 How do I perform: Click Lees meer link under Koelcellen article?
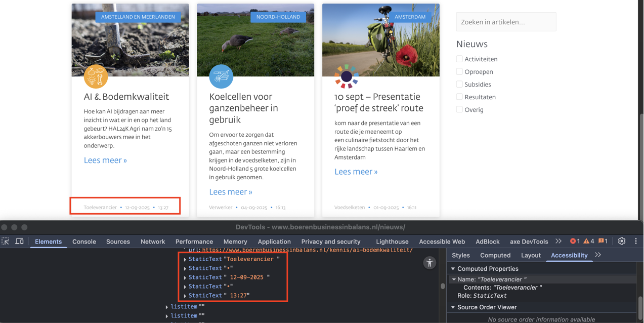[x=231, y=192]
